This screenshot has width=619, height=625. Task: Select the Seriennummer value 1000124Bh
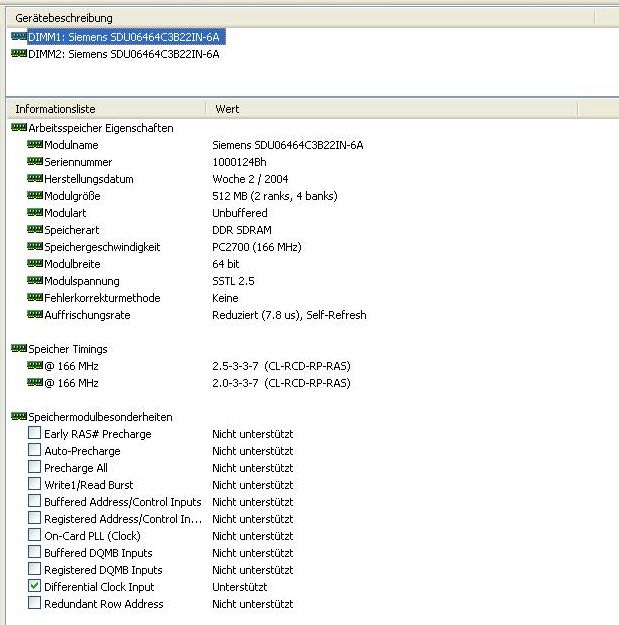(x=239, y=162)
